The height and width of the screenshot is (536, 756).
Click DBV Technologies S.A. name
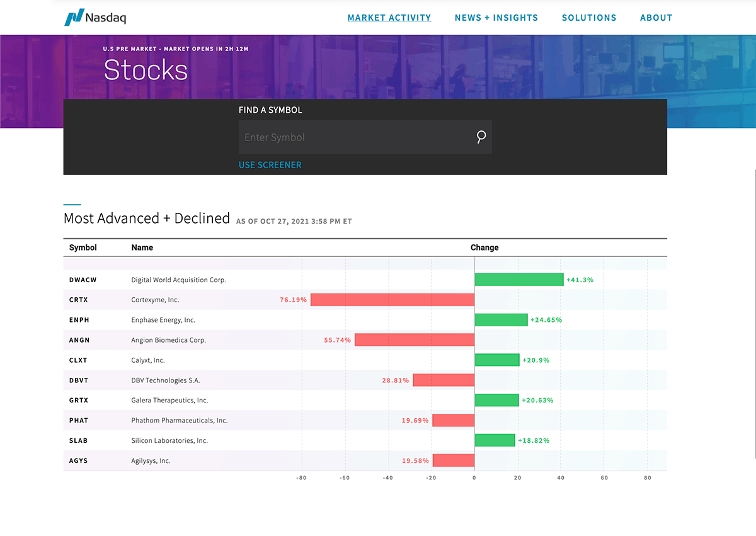coord(166,380)
